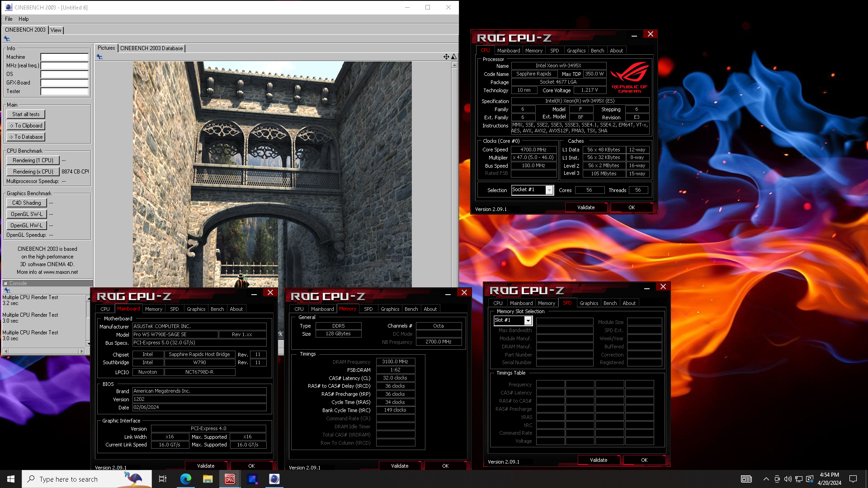Click the news widget icon in the system tray

pos(746,479)
